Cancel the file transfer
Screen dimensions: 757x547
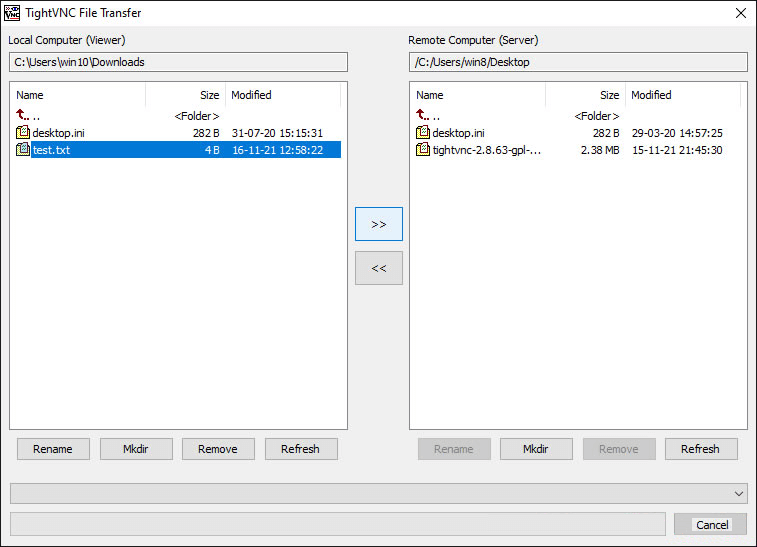point(711,525)
